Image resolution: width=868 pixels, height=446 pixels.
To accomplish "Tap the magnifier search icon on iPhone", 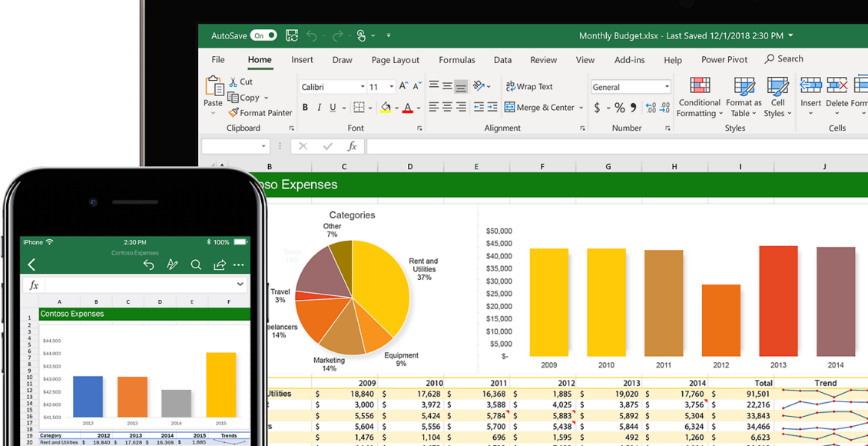I will coord(196,265).
